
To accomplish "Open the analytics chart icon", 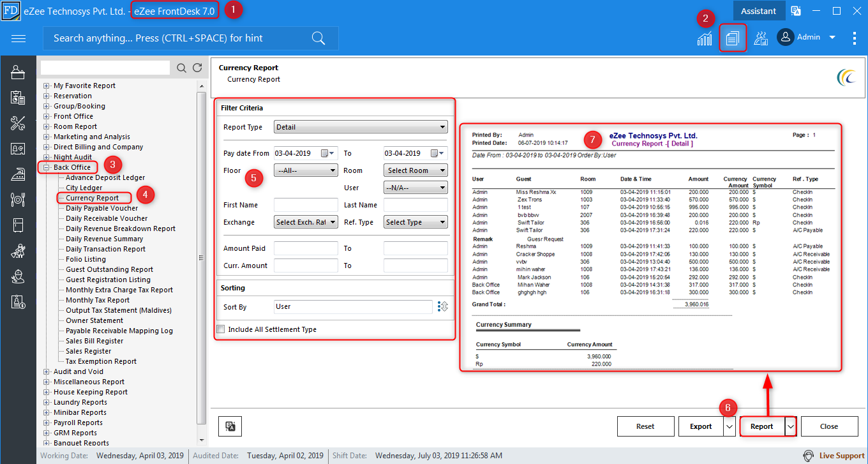I will pyautogui.click(x=705, y=38).
